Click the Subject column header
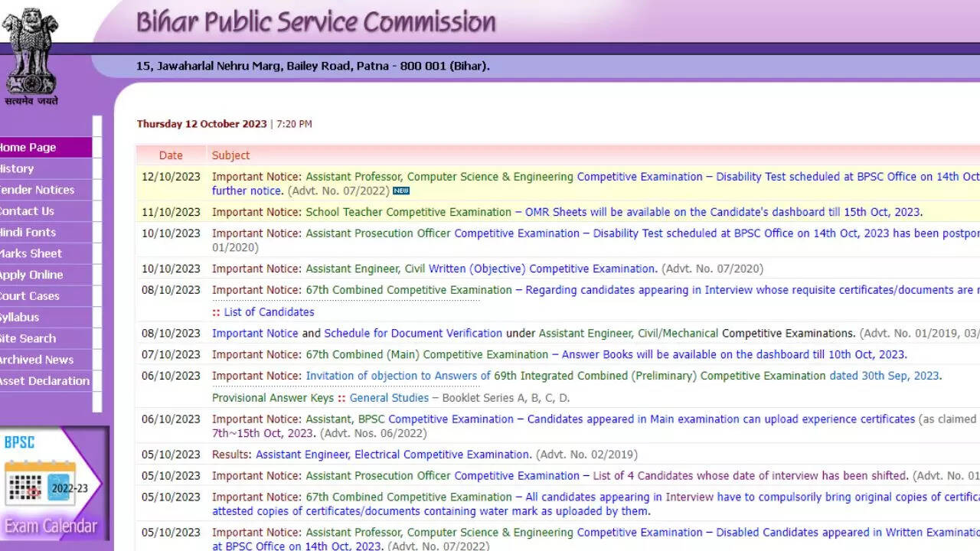 [230, 155]
